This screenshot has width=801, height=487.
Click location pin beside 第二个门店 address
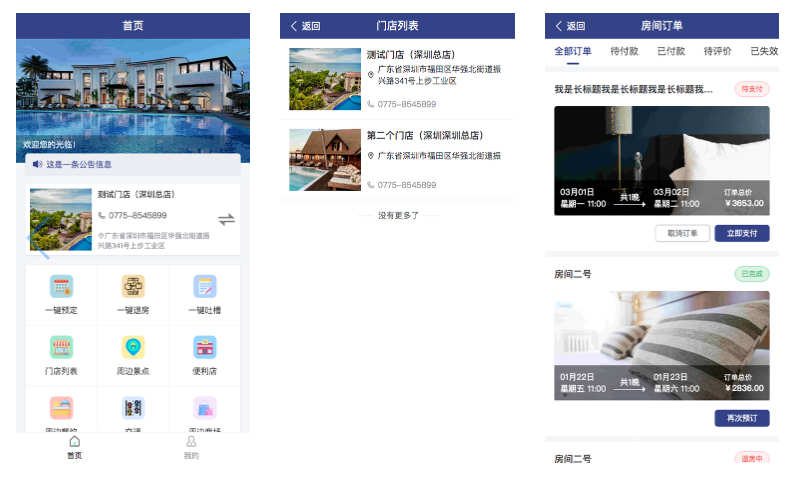pyautogui.click(x=371, y=155)
